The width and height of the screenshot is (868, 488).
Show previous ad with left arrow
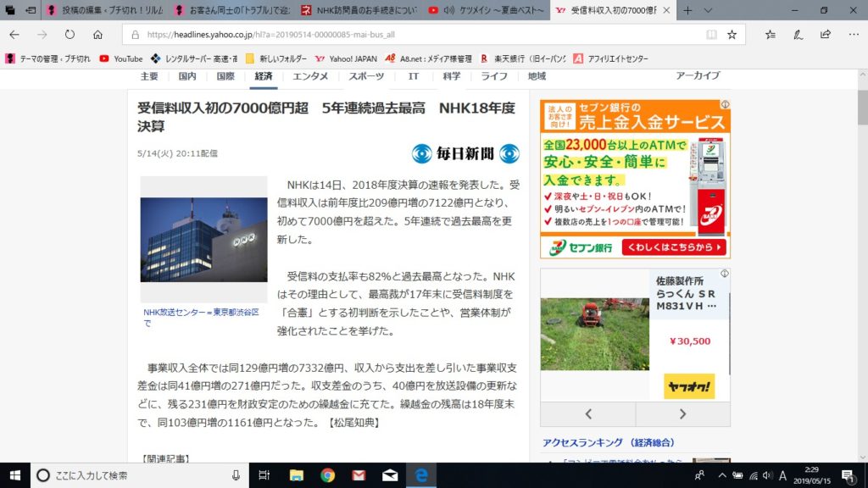click(x=588, y=413)
